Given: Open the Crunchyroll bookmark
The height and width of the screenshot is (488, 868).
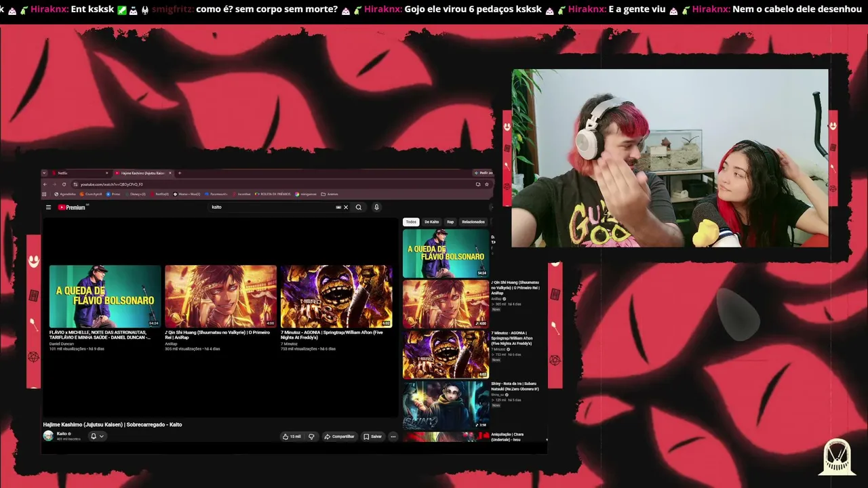Looking at the screenshot, I should 91,195.
